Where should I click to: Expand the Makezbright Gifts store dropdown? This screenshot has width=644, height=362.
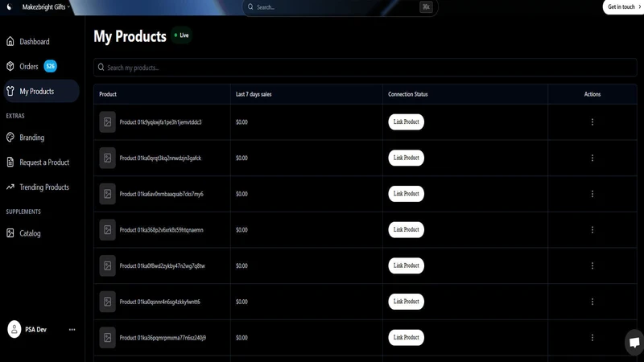coord(46,7)
